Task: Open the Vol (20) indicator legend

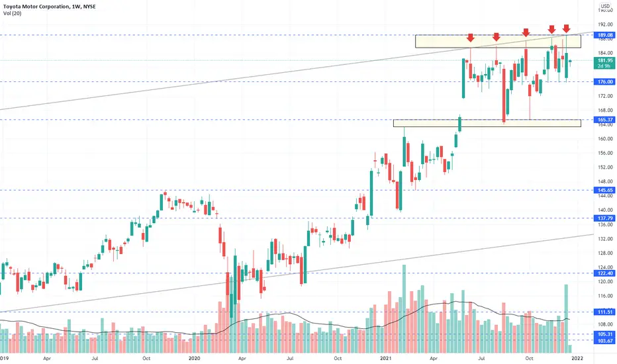Action: tap(12, 13)
